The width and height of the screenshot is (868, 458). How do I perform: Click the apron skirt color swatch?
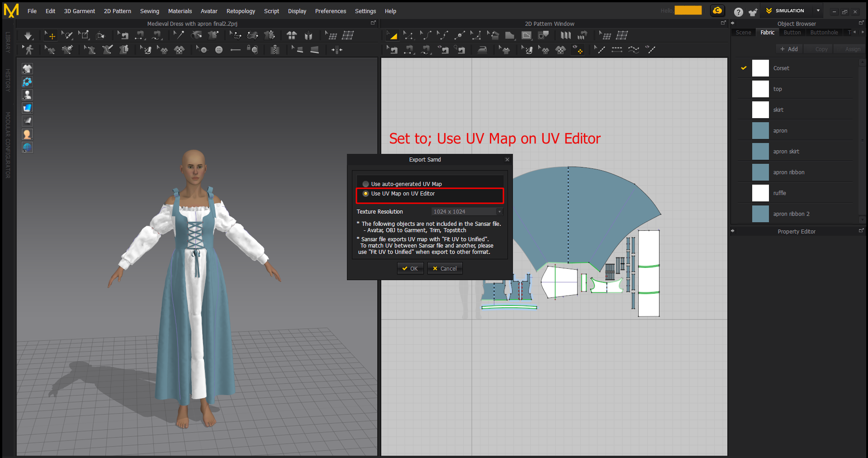point(760,152)
